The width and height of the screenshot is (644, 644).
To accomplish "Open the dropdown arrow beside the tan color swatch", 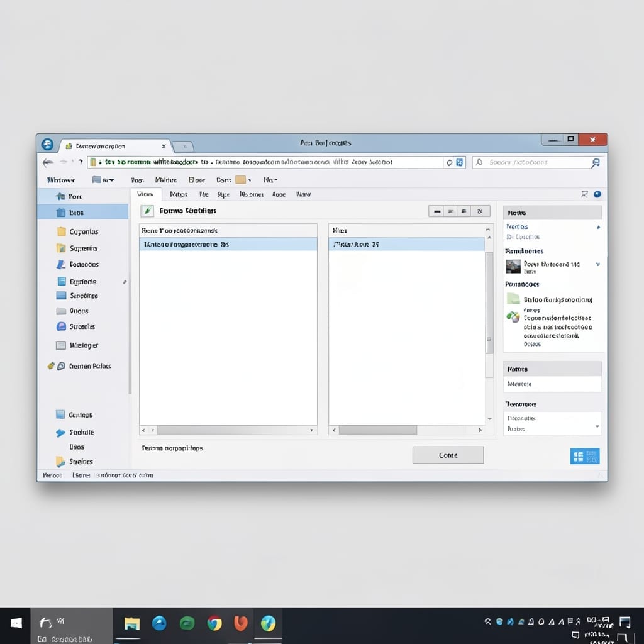I will pyautogui.click(x=249, y=180).
